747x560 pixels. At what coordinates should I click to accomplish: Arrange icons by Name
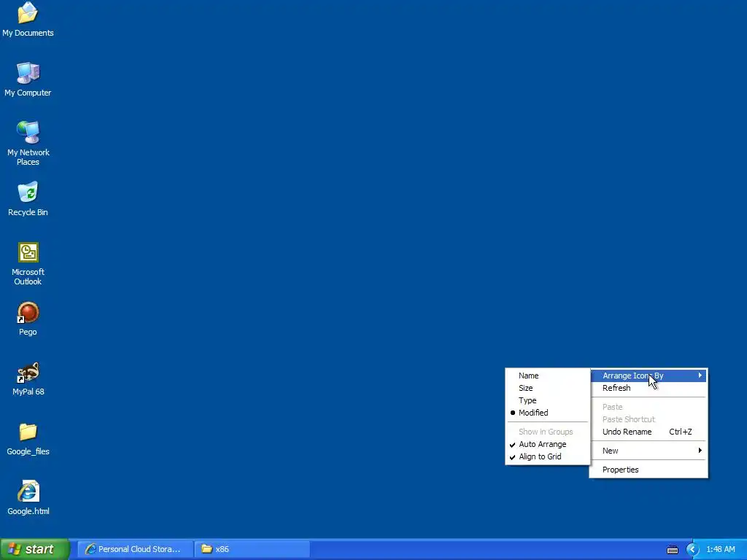[x=547, y=376]
